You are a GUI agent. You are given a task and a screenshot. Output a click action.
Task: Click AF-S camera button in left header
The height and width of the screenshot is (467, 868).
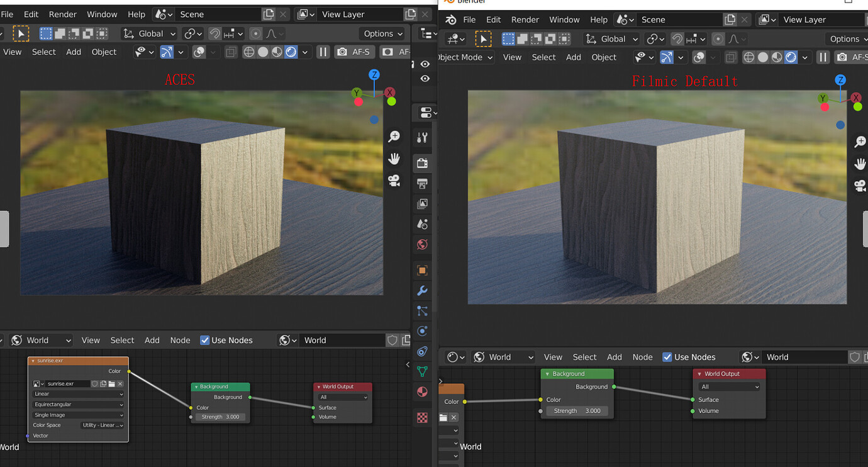tap(354, 52)
